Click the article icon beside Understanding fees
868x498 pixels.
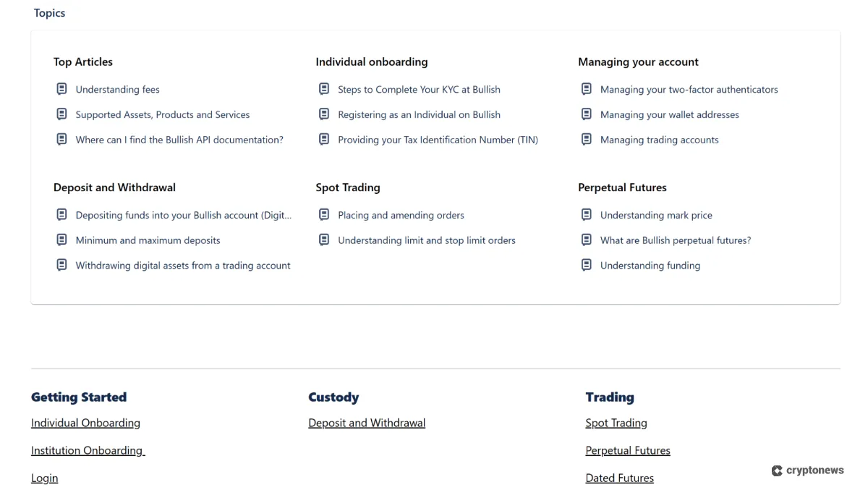coord(61,89)
